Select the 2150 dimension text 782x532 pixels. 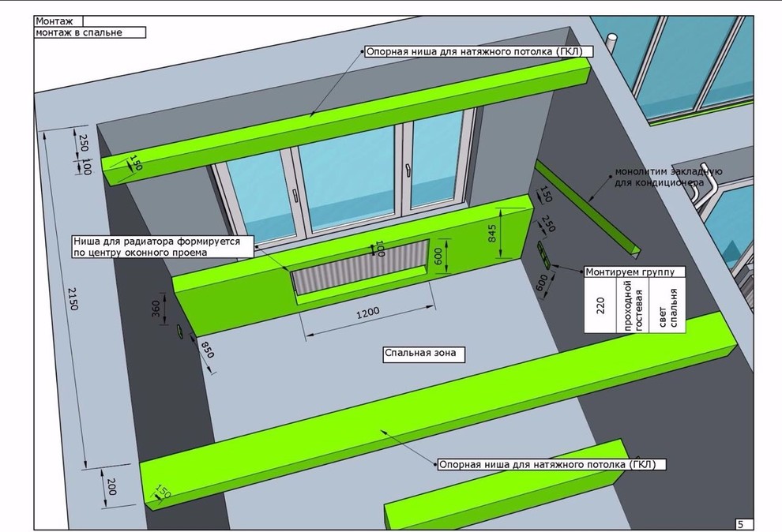[73, 295]
